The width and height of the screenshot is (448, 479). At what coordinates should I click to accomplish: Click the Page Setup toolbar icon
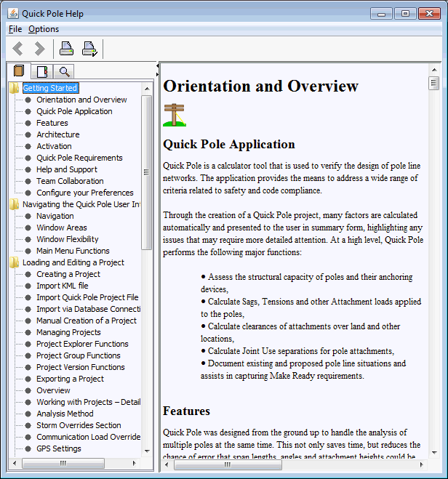[x=90, y=49]
